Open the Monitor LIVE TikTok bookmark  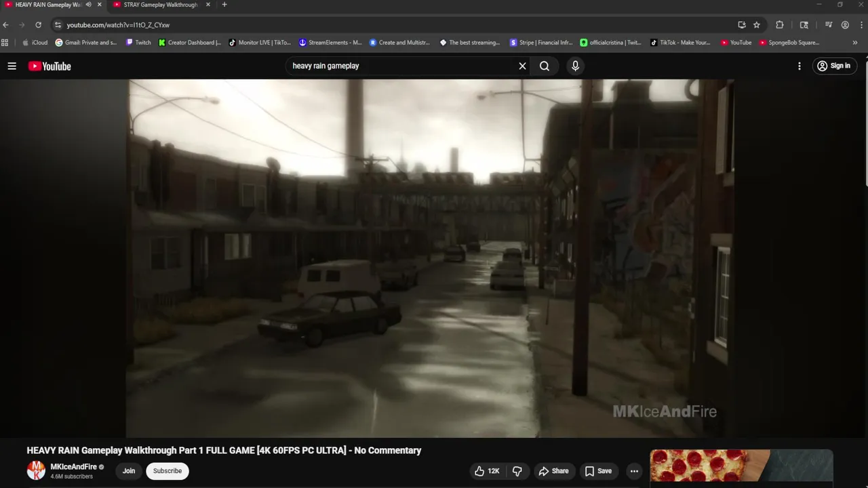click(x=260, y=43)
